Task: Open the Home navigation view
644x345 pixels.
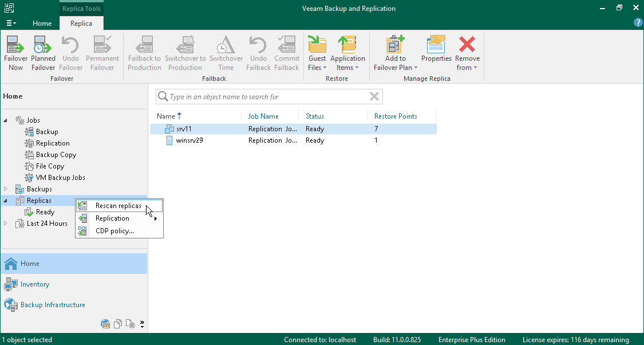Action: point(74,264)
